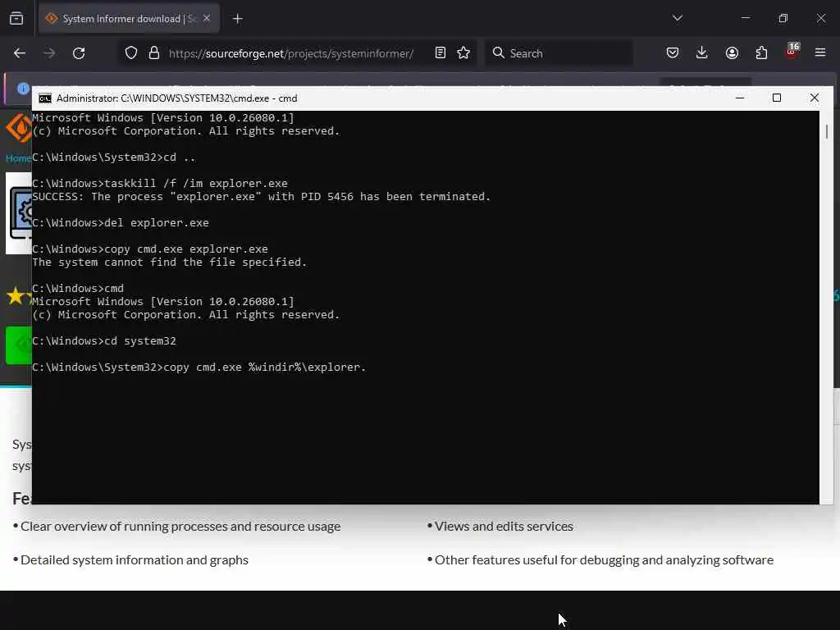Open the cmd window system menu icon
Image resolution: width=840 pixels, height=630 pixels.
point(45,98)
